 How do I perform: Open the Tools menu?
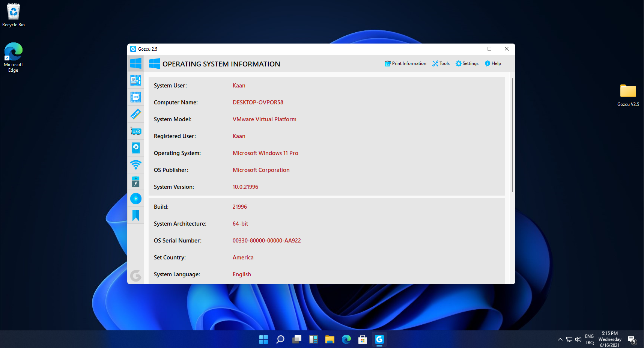(441, 63)
